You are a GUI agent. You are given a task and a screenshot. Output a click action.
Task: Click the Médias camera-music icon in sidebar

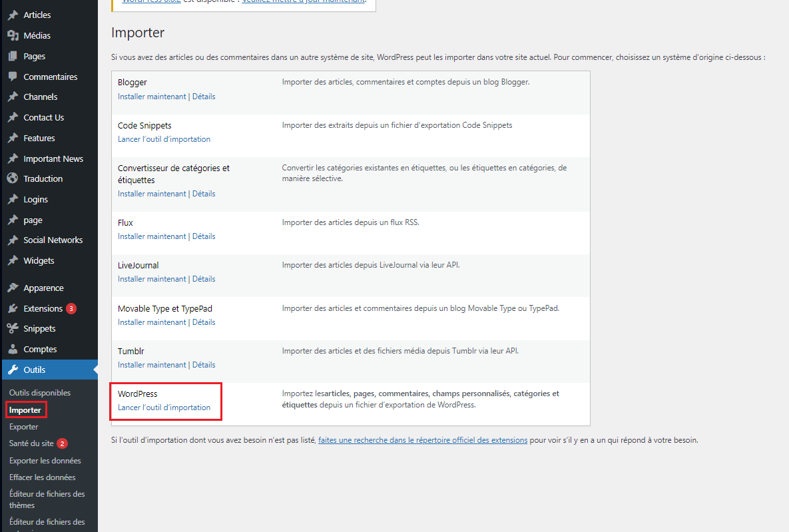pyautogui.click(x=12, y=35)
